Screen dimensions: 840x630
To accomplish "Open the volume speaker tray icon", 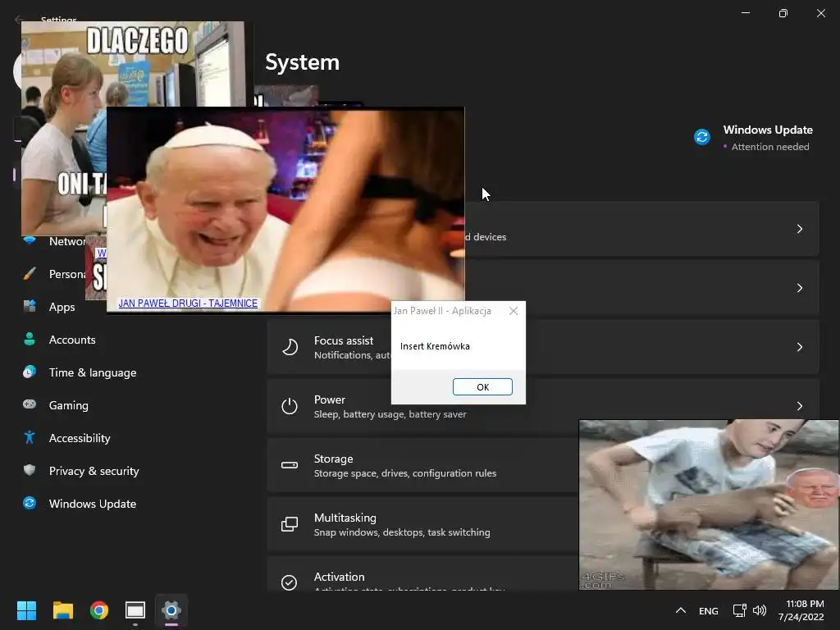I will tap(759, 610).
